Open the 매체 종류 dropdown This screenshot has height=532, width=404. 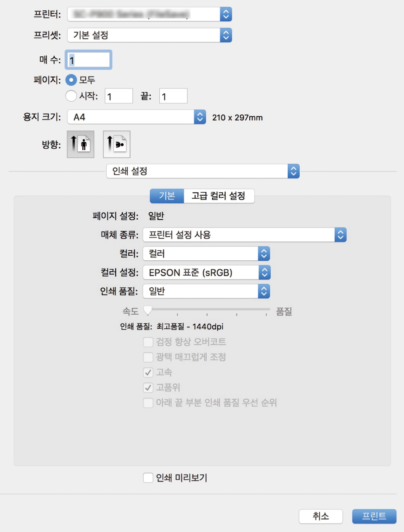[244, 235]
